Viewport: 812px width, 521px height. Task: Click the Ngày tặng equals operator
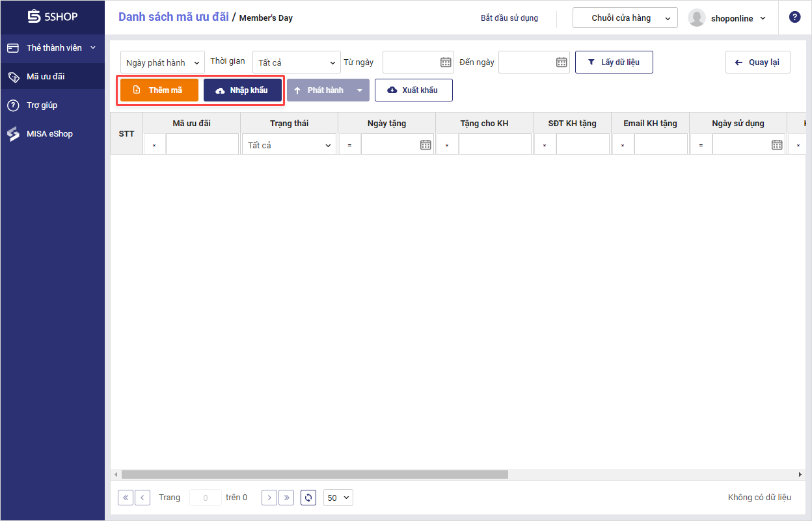(349, 145)
